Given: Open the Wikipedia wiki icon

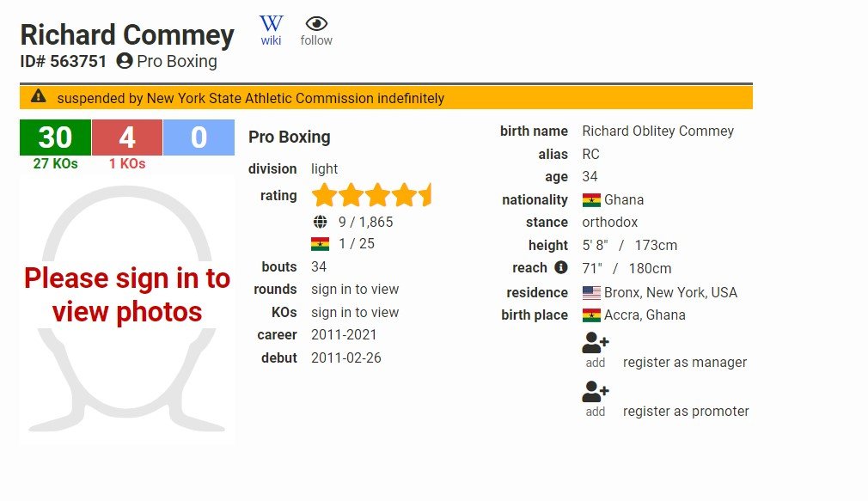Looking at the screenshot, I should coord(271,24).
